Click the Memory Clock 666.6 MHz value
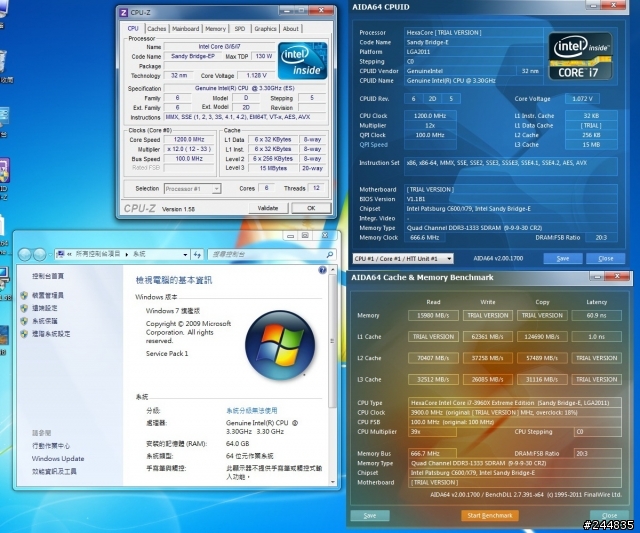Screen dimensions: 640x533 (x=424, y=238)
